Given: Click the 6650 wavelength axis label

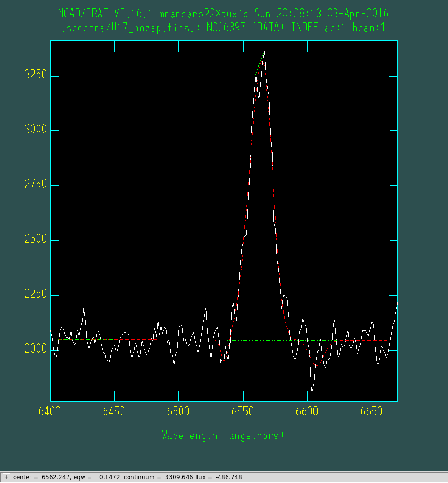Looking at the screenshot, I should point(372,411).
